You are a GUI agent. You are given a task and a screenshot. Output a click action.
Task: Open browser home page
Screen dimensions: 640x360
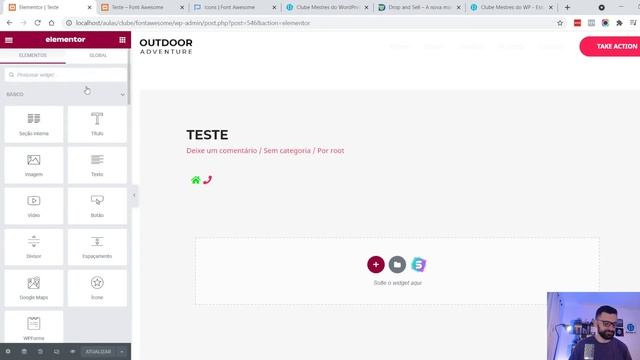tap(51, 23)
